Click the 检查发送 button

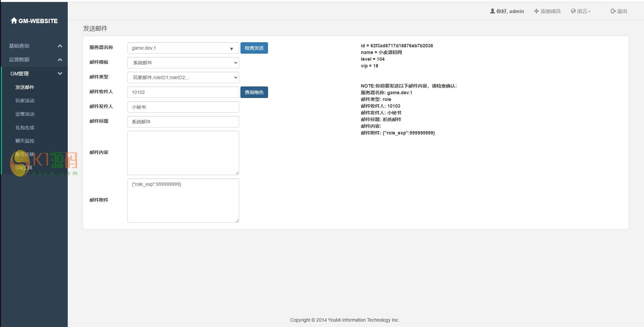click(254, 48)
